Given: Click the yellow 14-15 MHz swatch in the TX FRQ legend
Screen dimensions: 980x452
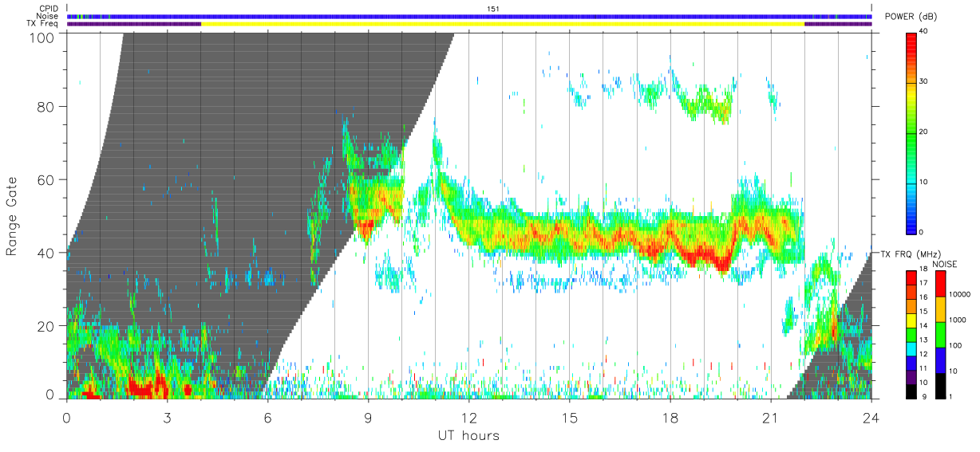Looking at the screenshot, I should point(911,320).
